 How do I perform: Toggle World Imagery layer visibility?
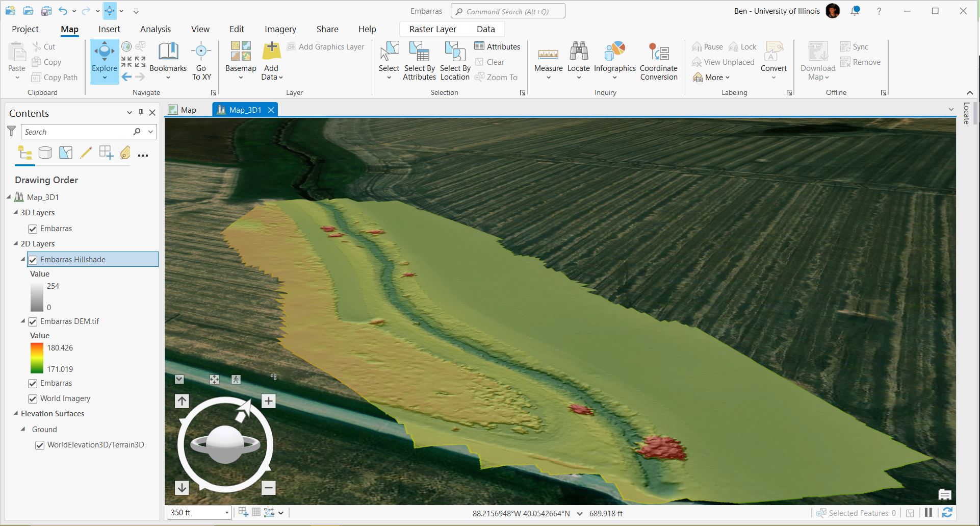33,398
